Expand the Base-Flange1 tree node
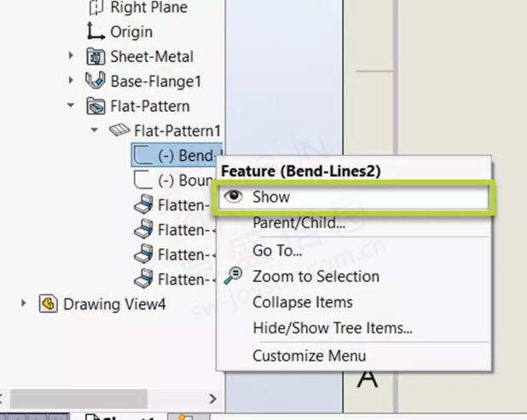 (72, 82)
